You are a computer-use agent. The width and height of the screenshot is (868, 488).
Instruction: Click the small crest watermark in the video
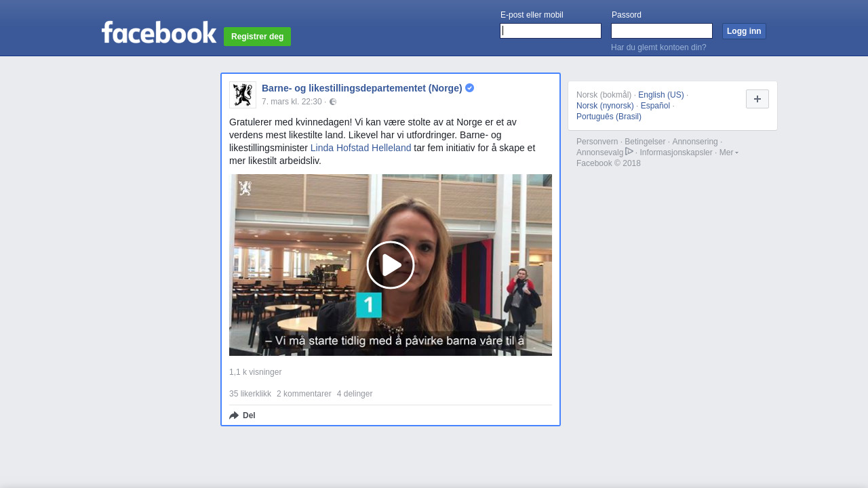[245, 188]
